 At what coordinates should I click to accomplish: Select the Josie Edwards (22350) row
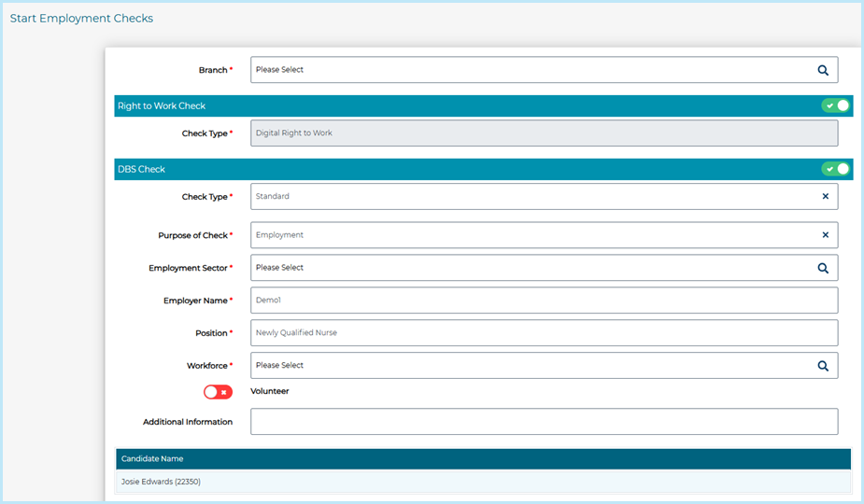point(483,482)
